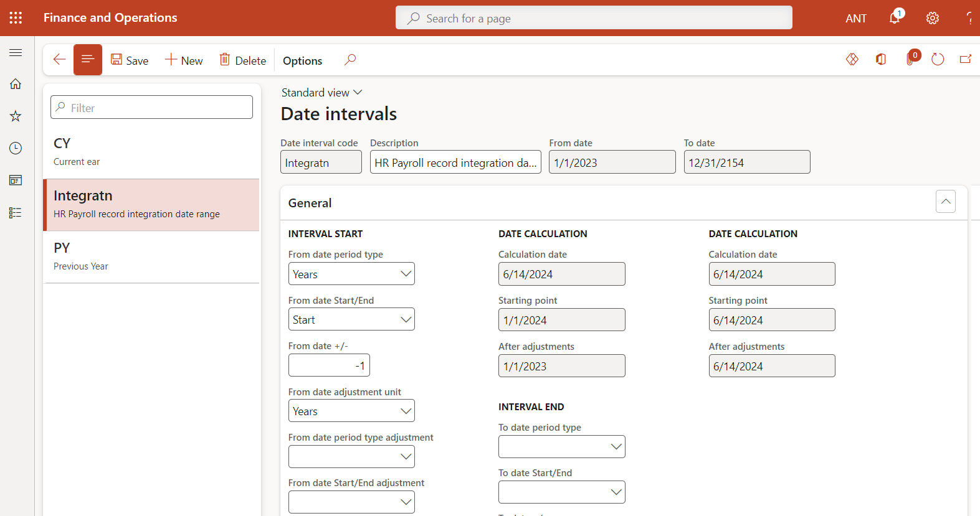Click the rightmost Starting point field 6/14/2024

(772, 320)
